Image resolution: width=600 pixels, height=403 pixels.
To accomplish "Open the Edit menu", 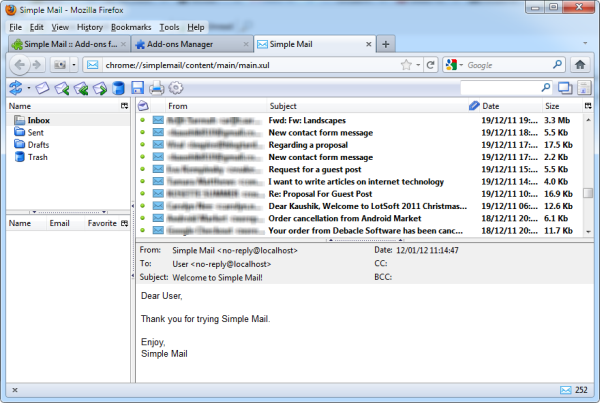I will [37, 27].
